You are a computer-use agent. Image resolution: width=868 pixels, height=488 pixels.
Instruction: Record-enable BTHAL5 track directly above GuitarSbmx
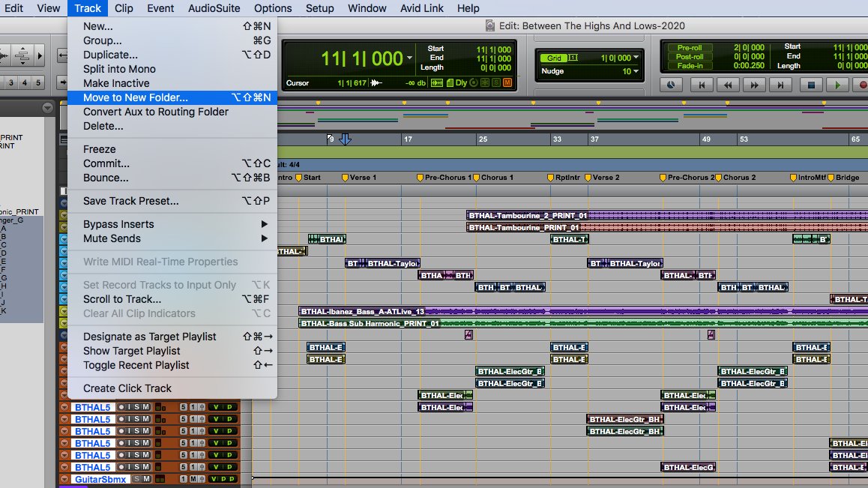click(121, 467)
